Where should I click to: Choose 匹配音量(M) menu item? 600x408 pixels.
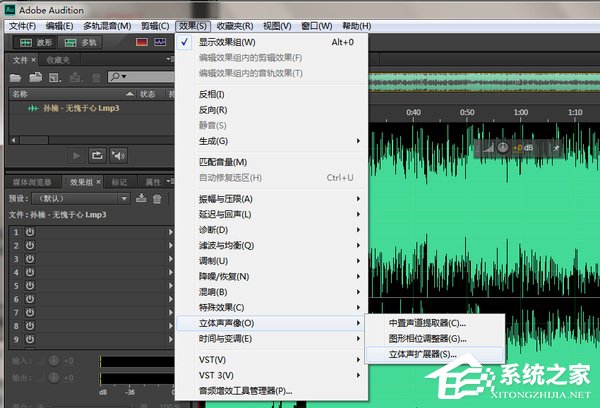pos(271,162)
